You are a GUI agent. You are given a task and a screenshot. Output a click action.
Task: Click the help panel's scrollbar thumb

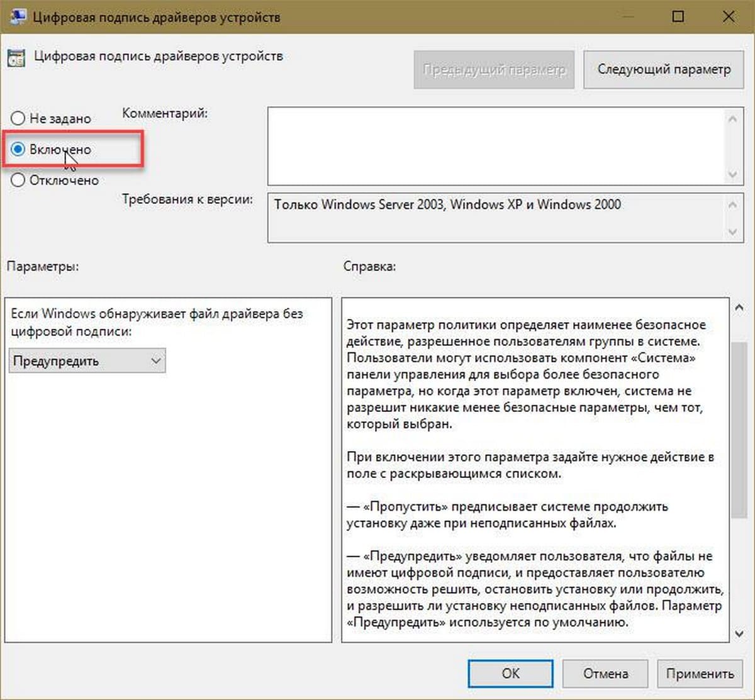pyautogui.click(x=740, y=431)
